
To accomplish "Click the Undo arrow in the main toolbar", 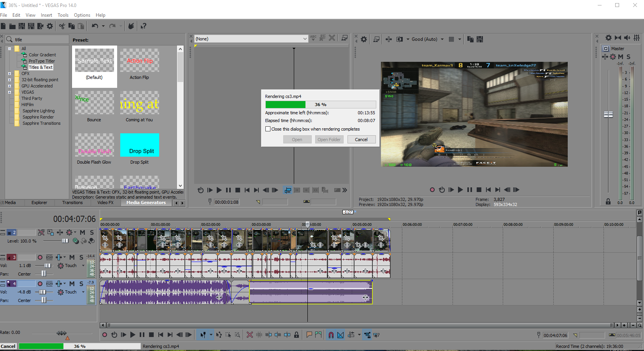I will click(95, 26).
